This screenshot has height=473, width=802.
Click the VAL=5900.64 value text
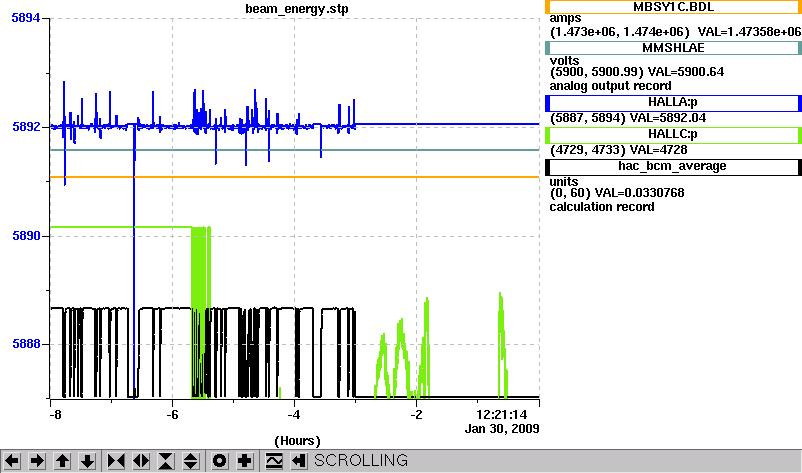(686, 72)
